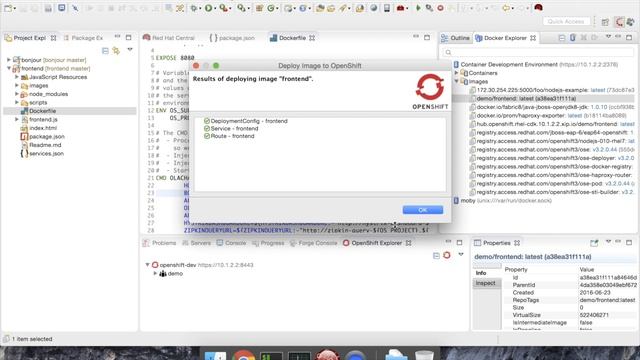Click the New Java Package icon
The height and width of the screenshot is (360, 640).
(259, 8)
